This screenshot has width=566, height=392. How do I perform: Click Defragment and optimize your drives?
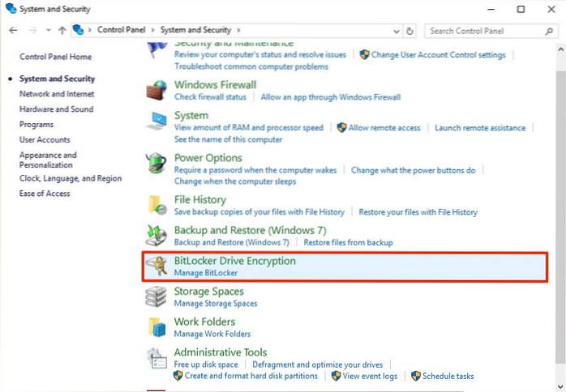coord(318,364)
